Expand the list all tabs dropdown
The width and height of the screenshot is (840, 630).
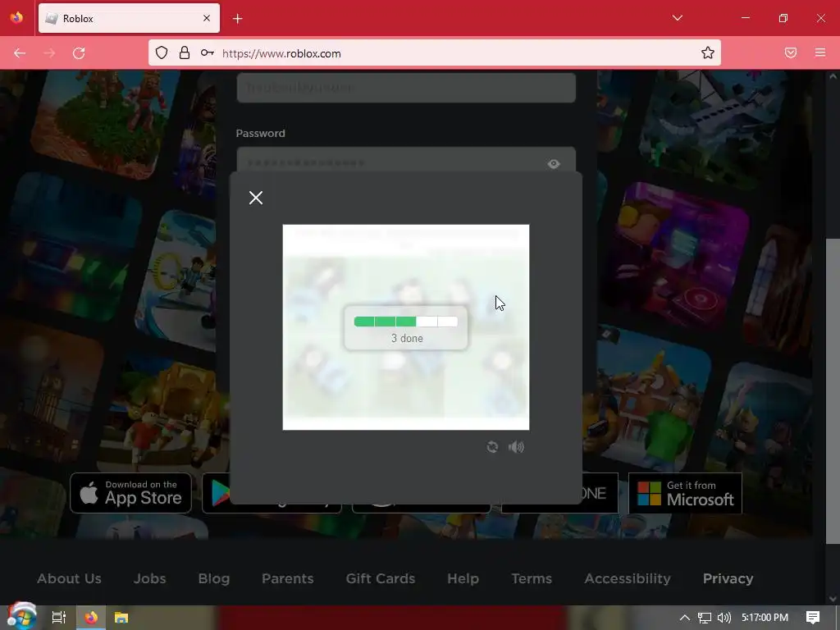(677, 18)
